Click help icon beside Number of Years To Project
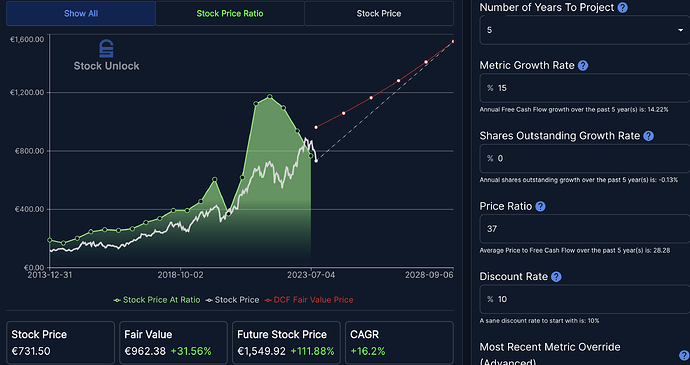The height and width of the screenshot is (365, 690). (x=622, y=7)
